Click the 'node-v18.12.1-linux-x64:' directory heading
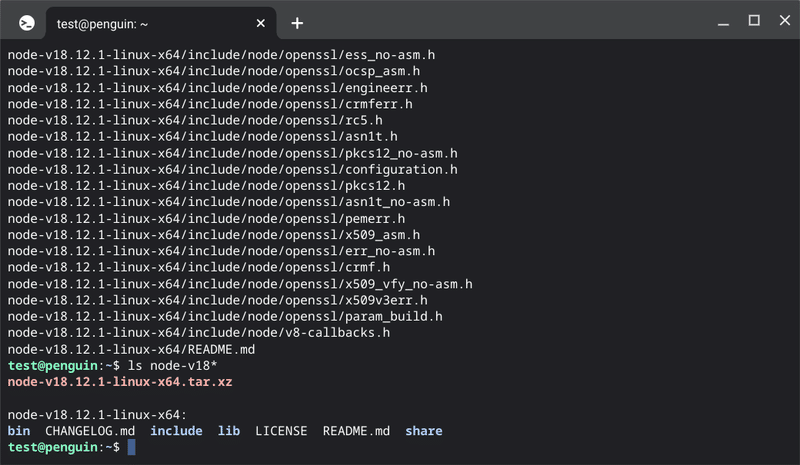The height and width of the screenshot is (465, 800). 97,415
